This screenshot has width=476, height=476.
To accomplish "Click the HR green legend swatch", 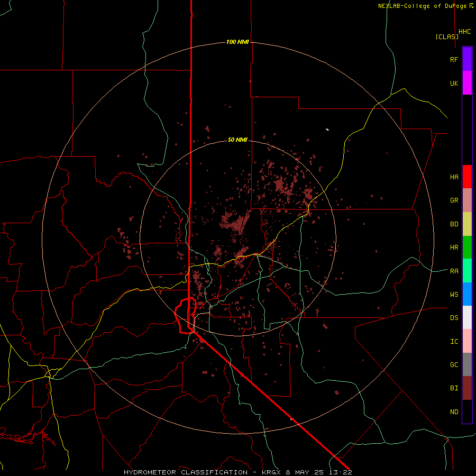I will tap(467, 248).
